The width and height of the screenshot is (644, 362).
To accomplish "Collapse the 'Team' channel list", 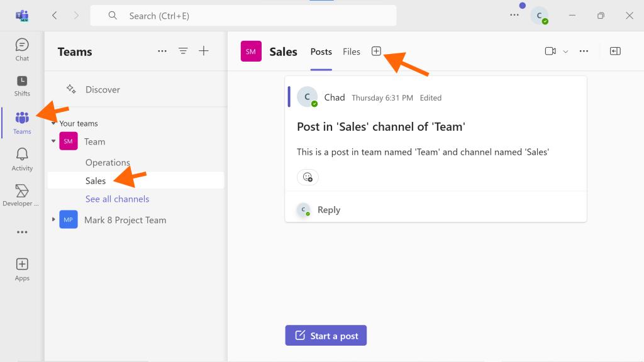I will pyautogui.click(x=53, y=141).
